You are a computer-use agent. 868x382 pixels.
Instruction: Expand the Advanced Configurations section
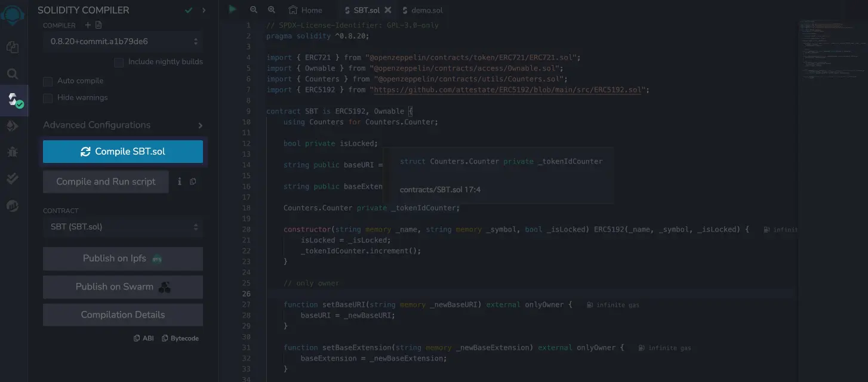click(123, 125)
